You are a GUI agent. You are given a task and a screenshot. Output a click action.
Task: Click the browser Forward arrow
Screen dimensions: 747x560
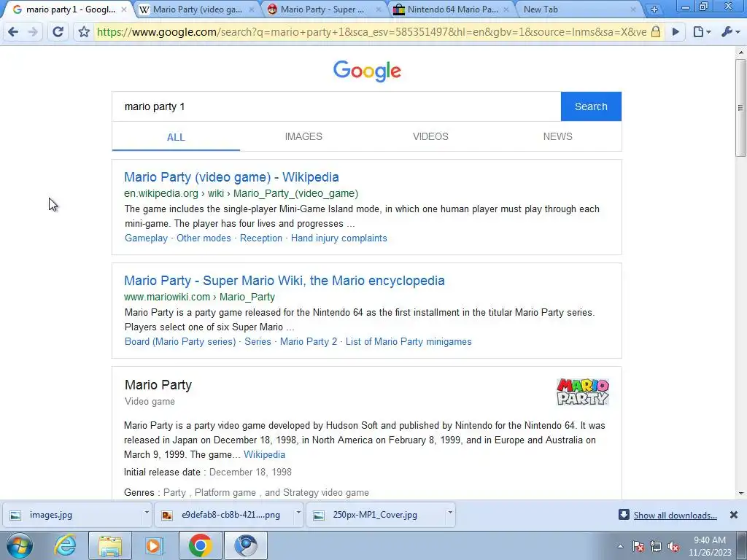point(33,32)
